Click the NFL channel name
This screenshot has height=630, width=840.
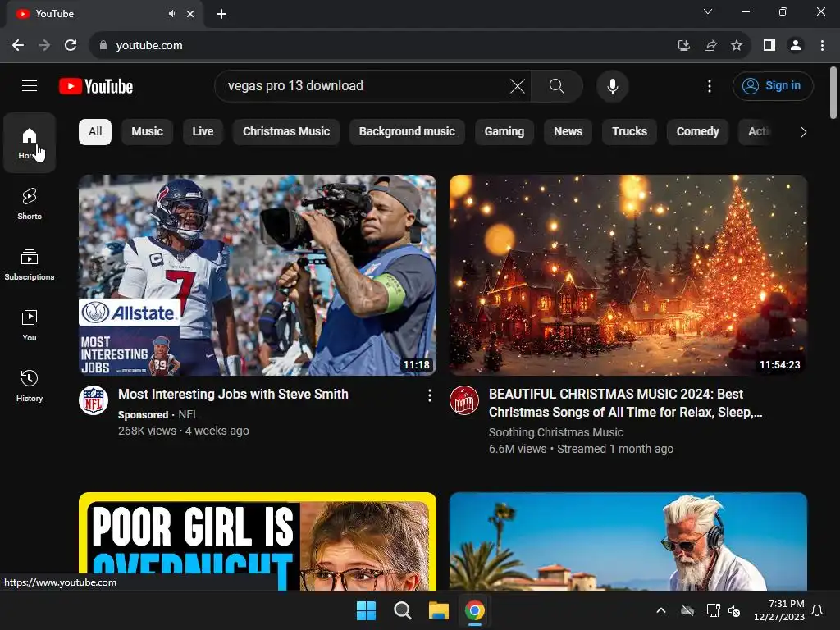pos(188,414)
